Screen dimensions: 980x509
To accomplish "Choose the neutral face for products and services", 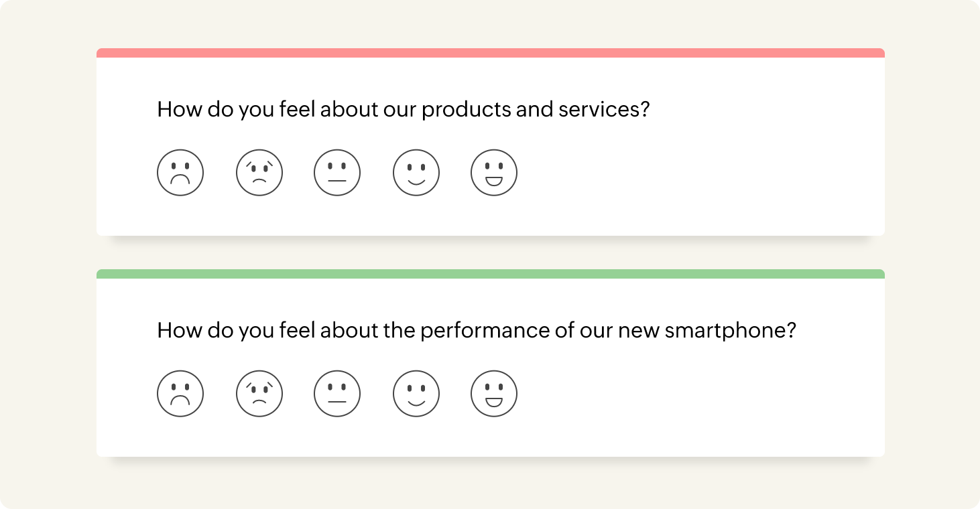I will (337, 173).
